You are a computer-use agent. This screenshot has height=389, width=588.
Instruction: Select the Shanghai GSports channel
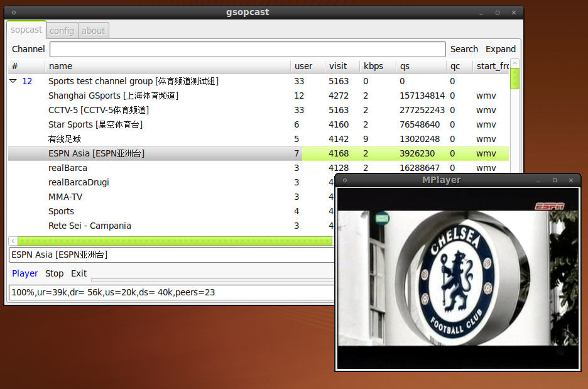(258, 96)
